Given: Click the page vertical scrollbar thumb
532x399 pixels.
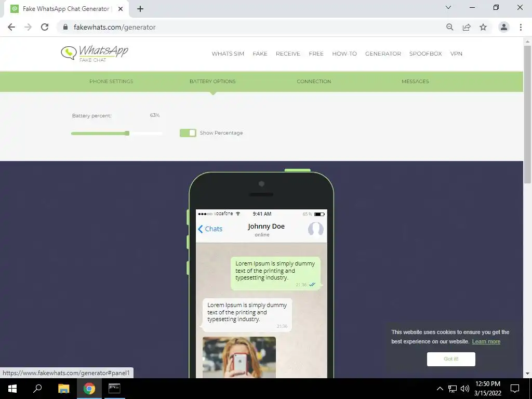Looking at the screenshot, I should (527, 115).
